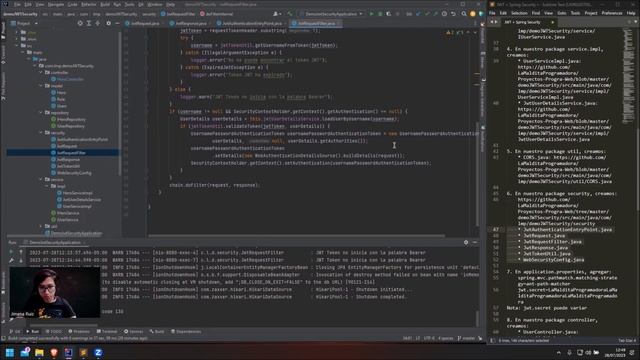Image resolution: width=640 pixels, height=360 pixels.
Task: Hide the Project panel with minus icon
Action: (117, 23)
